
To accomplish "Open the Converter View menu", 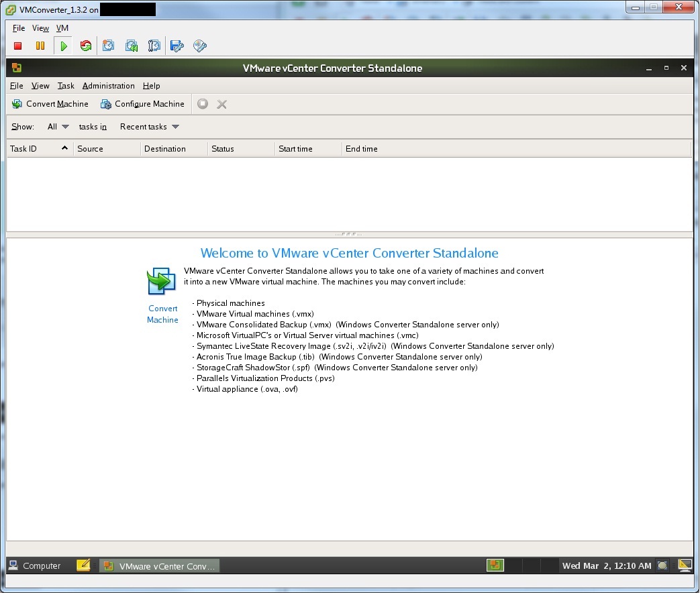I will point(40,86).
